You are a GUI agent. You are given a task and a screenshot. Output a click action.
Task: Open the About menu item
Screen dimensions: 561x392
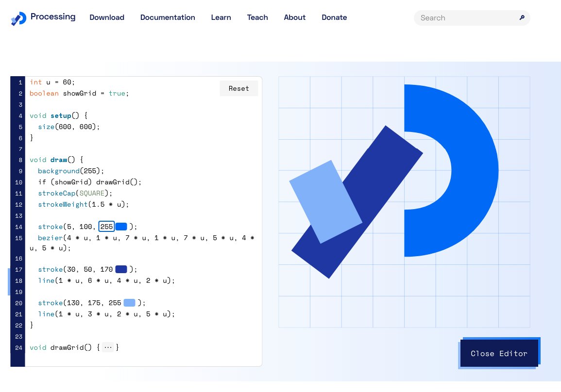pos(295,17)
